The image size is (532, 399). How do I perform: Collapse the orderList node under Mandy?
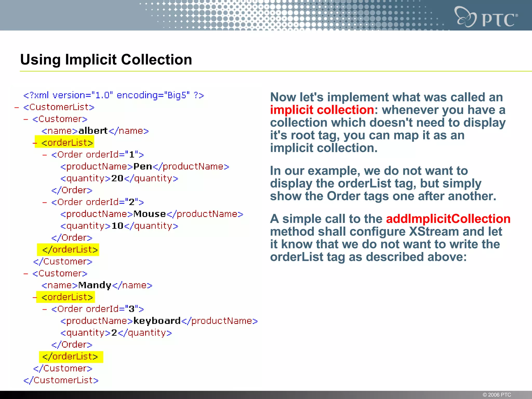35,297
